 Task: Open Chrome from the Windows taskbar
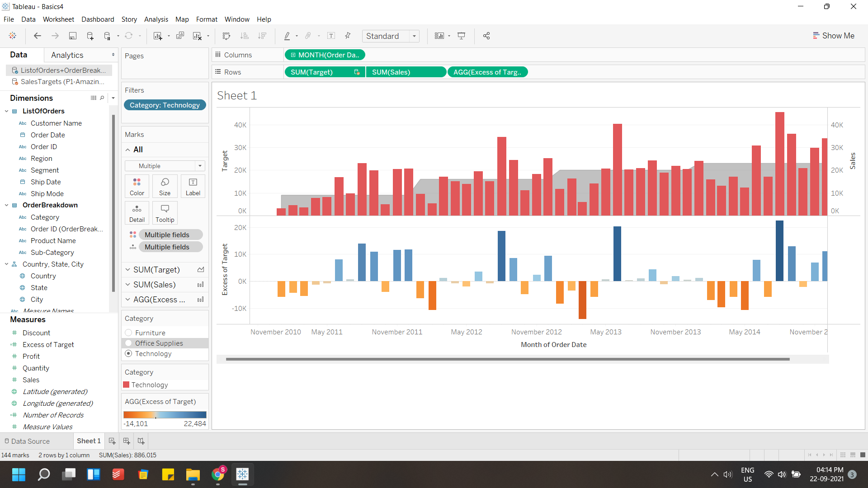click(218, 474)
